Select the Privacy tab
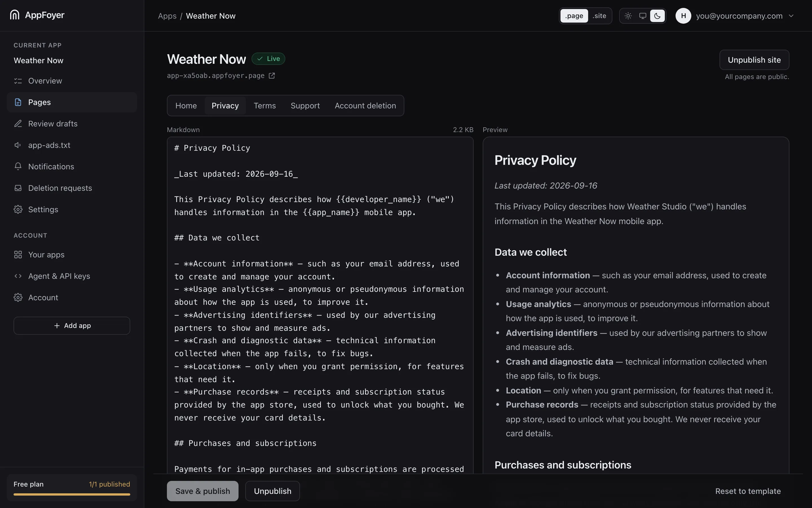This screenshot has width=812, height=508. coord(225,106)
